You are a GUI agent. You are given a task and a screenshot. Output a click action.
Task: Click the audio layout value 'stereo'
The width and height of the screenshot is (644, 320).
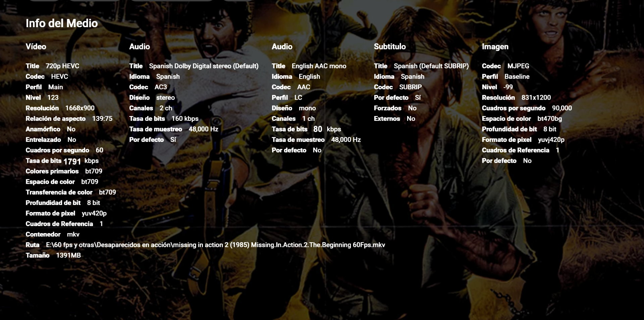[165, 98]
